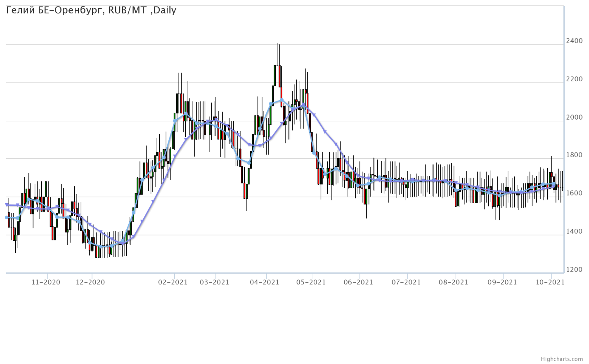This screenshot has width=589, height=364.
Task: Select the 12-2020 label on the time axis
Action: coord(90,282)
